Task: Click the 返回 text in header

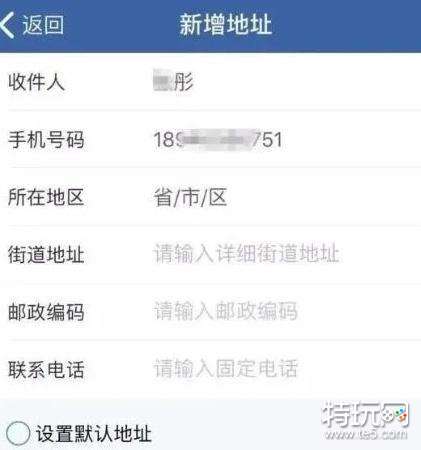Action: [x=43, y=25]
